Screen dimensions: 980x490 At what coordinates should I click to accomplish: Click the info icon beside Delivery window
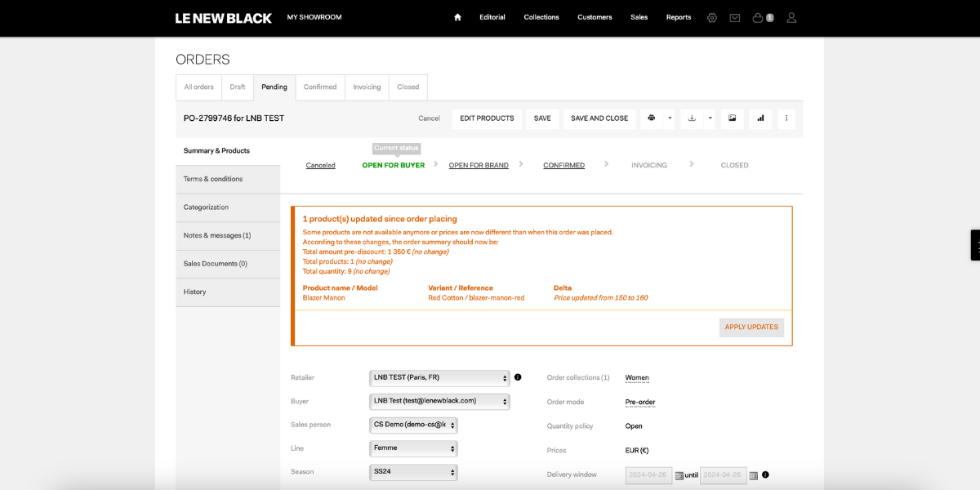tap(765, 474)
